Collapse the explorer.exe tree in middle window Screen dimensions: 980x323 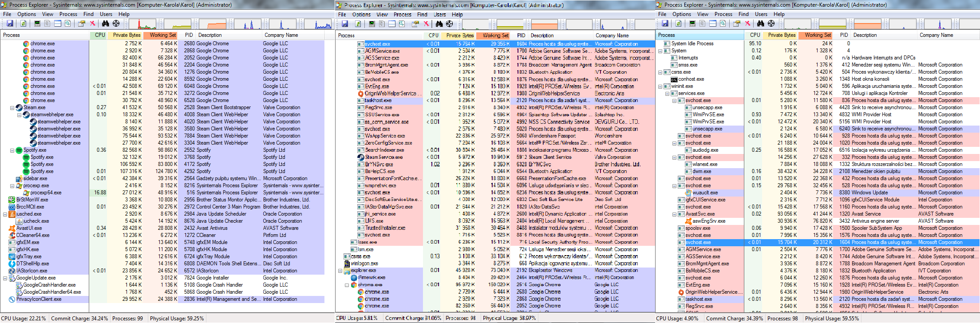(x=340, y=270)
